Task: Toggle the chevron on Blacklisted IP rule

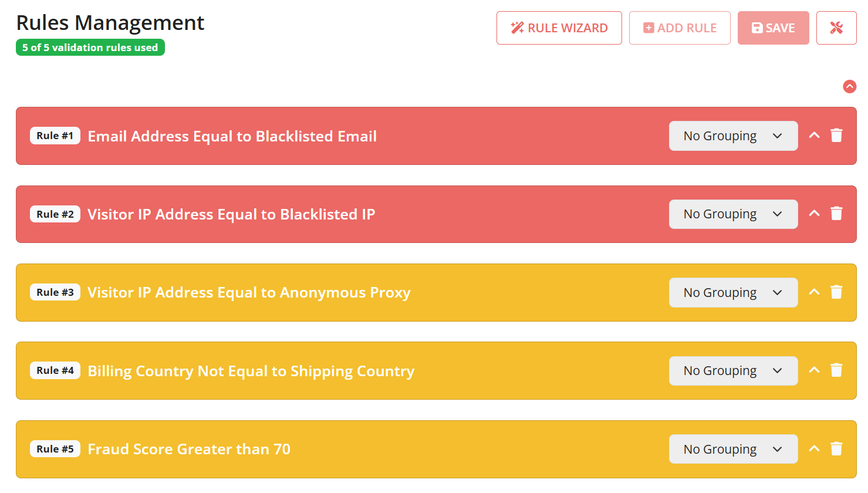Action: [814, 214]
